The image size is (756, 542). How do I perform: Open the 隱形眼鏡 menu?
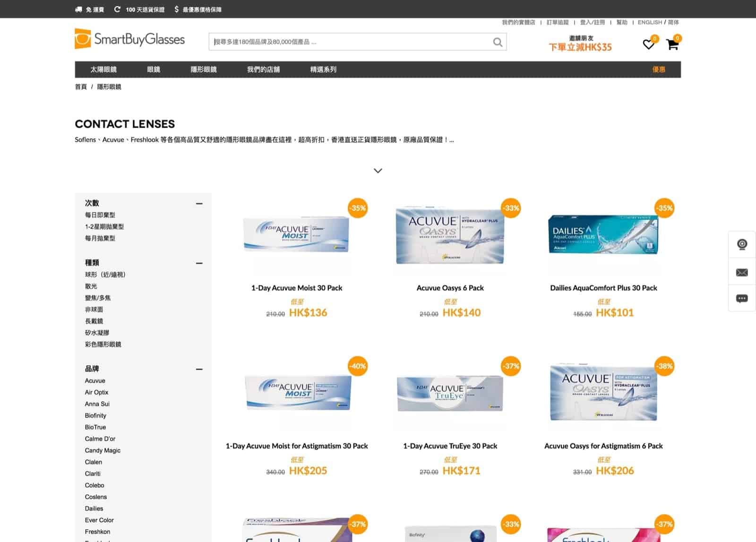coord(204,69)
